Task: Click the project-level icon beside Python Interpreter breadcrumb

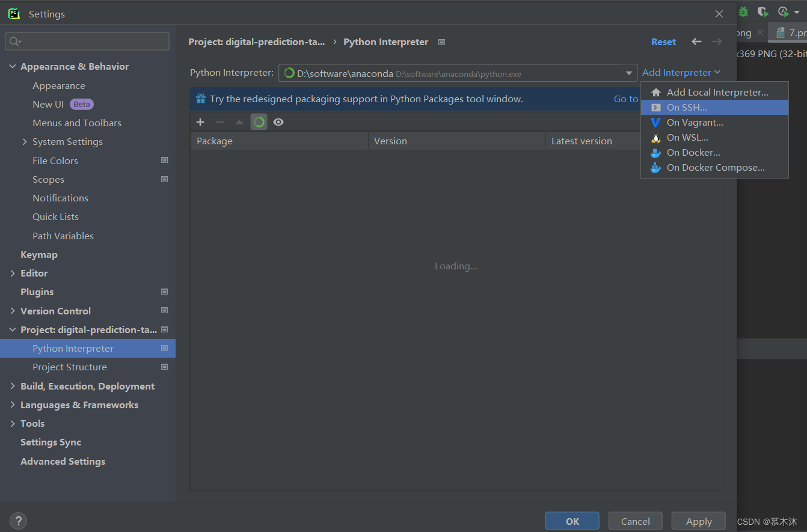Action: (442, 42)
